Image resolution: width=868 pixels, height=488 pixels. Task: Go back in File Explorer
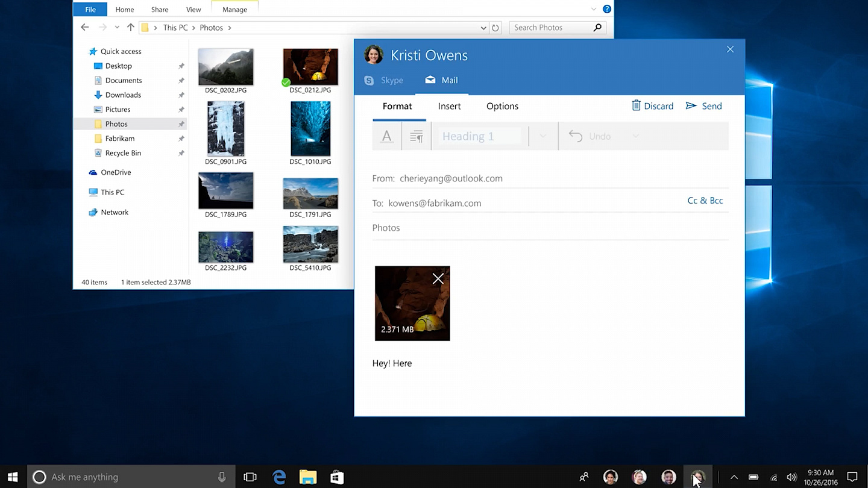pos(85,28)
